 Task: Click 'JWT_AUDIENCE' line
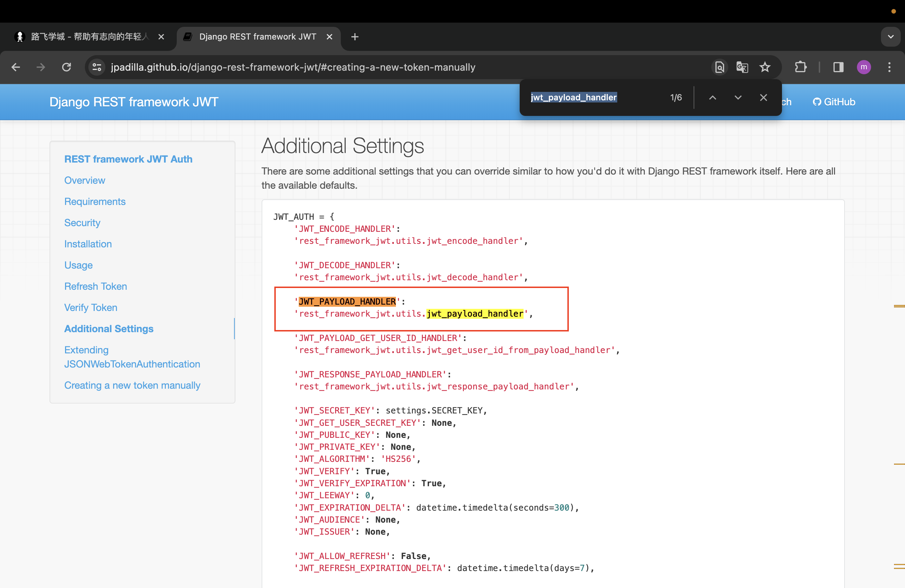[347, 520]
